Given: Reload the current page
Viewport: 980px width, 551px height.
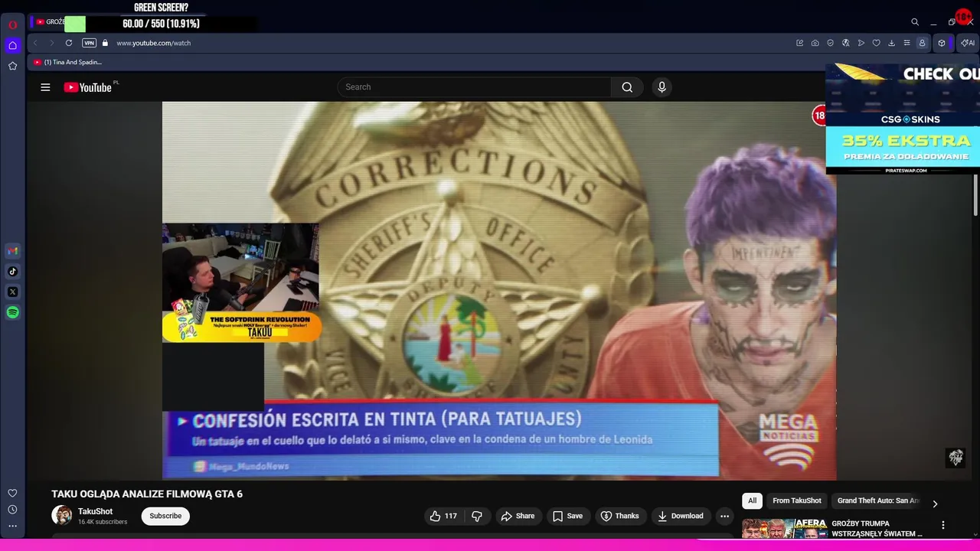Looking at the screenshot, I should click(69, 43).
